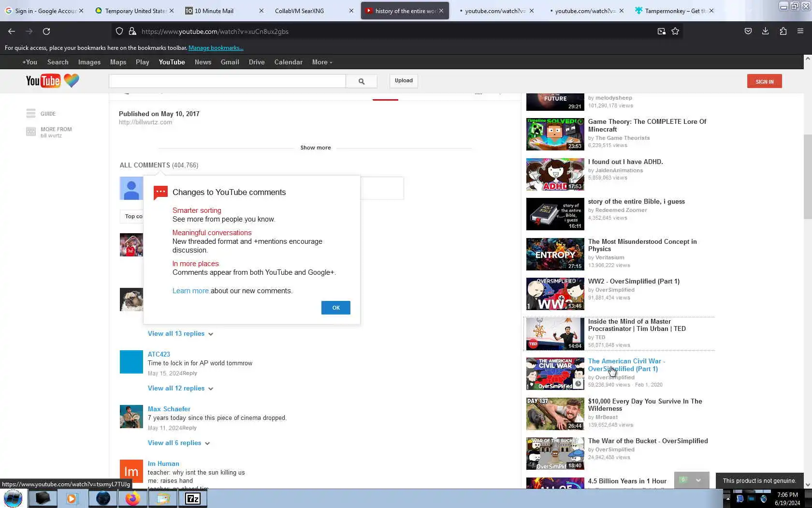Click the red SIGN IN button
This screenshot has height=508, width=812.
tap(765, 81)
